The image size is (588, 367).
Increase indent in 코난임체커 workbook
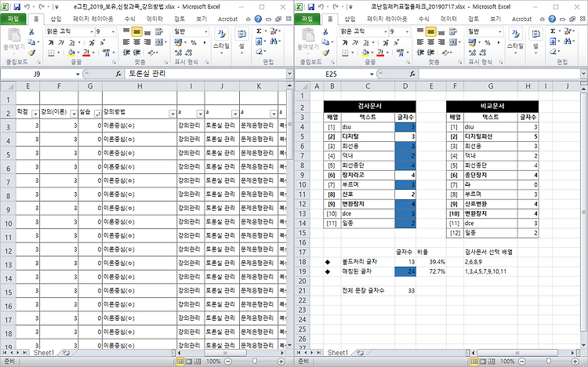click(431, 53)
